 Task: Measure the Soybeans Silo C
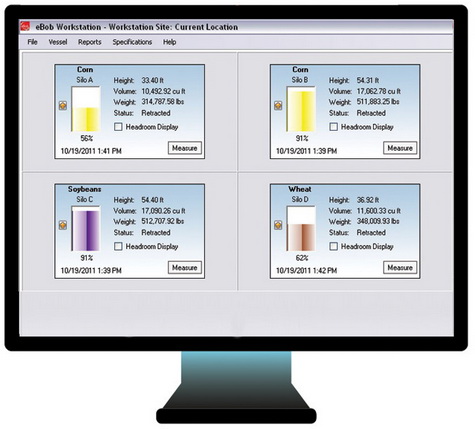185,268
